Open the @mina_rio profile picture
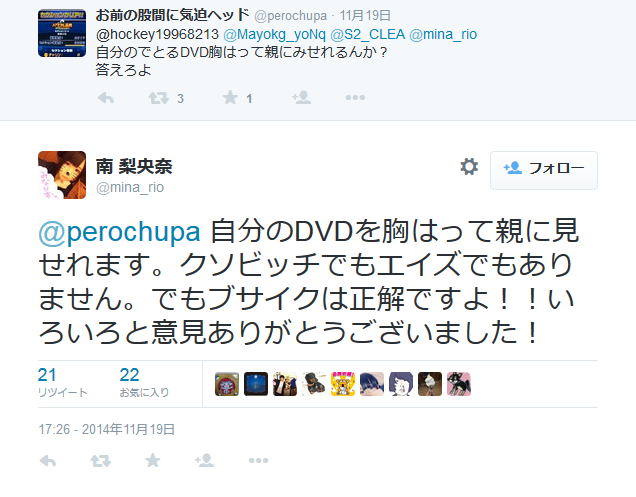This screenshot has height=497, width=636. [62, 175]
